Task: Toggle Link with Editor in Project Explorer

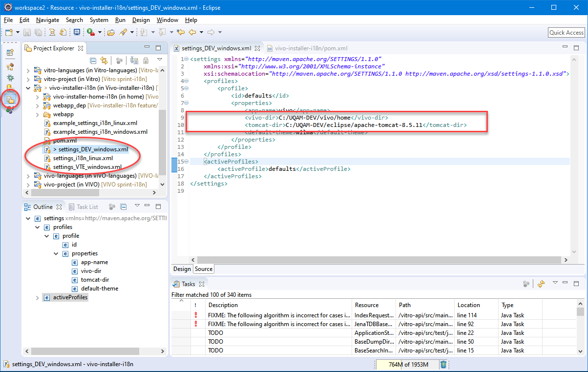Action: 104,61
